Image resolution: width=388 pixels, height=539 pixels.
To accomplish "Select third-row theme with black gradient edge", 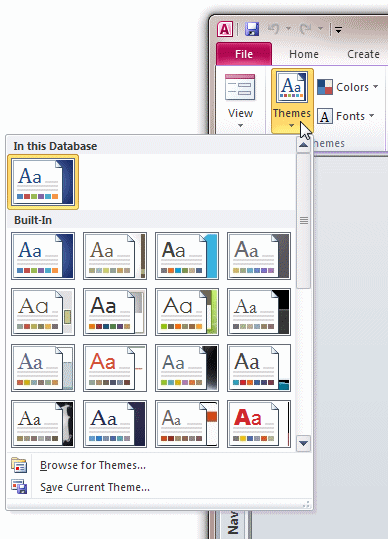I will coord(187,368).
